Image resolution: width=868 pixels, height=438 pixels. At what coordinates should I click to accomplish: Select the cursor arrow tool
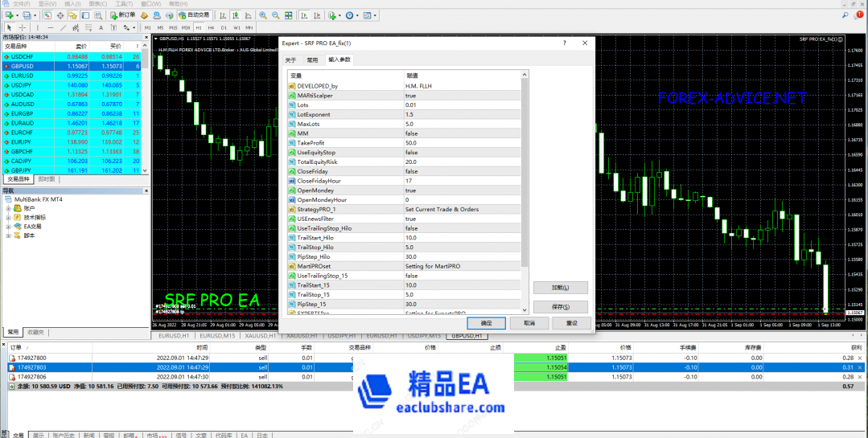click(x=10, y=27)
